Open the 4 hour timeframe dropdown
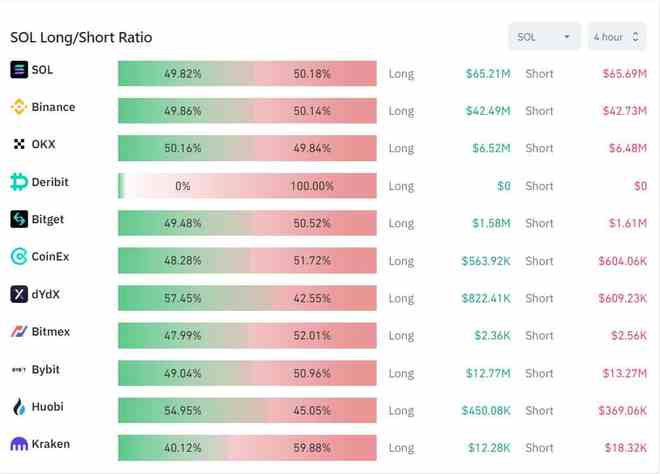The image size is (660, 474). [x=616, y=37]
